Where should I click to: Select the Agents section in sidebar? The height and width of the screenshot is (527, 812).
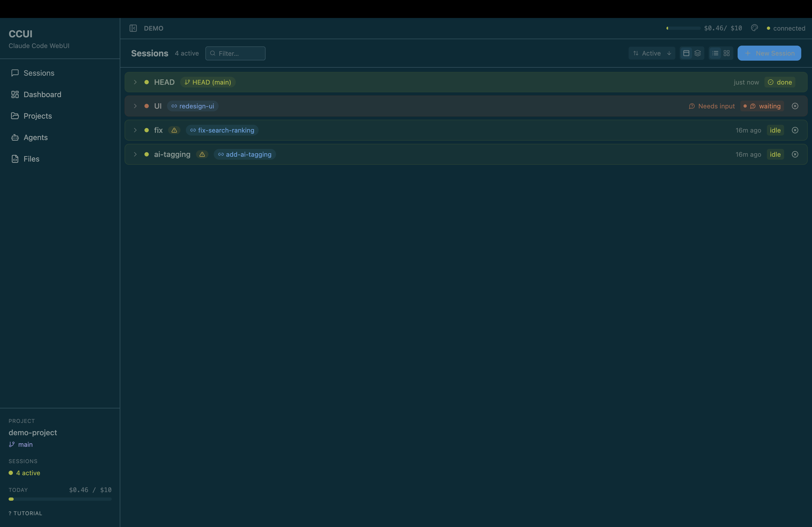[35, 137]
